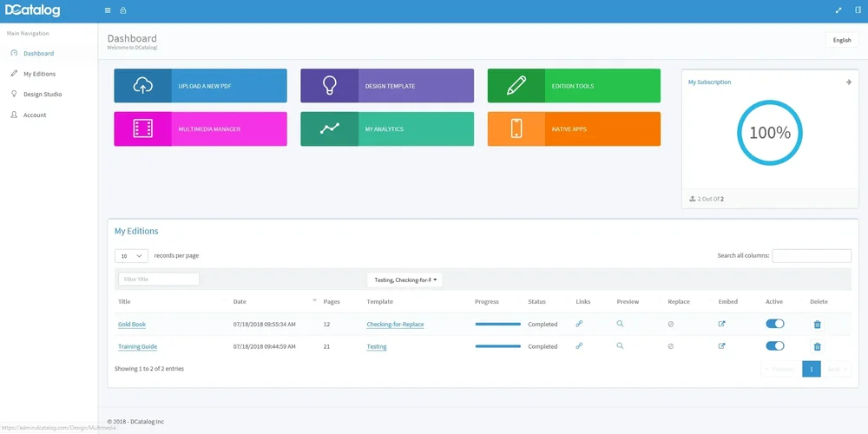Open the My Analytics tile

tap(387, 129)
